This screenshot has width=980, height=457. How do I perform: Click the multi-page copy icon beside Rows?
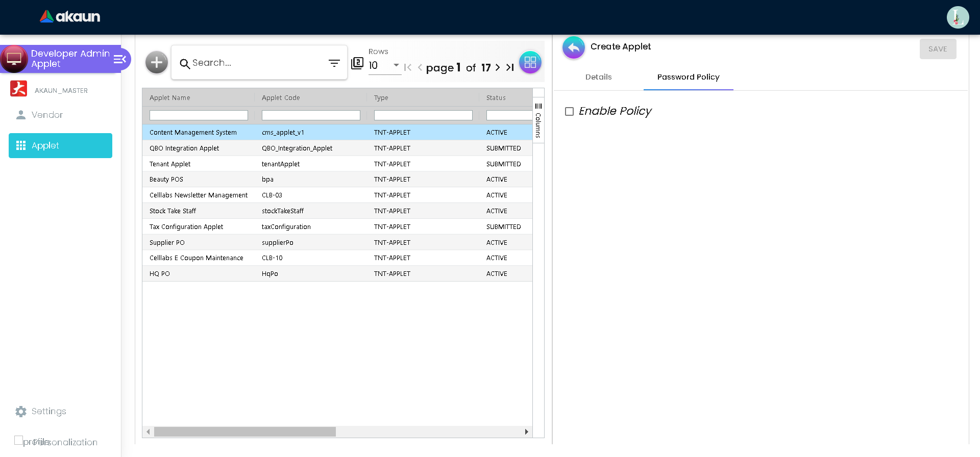pyautogui.click(x=357, y=63)
